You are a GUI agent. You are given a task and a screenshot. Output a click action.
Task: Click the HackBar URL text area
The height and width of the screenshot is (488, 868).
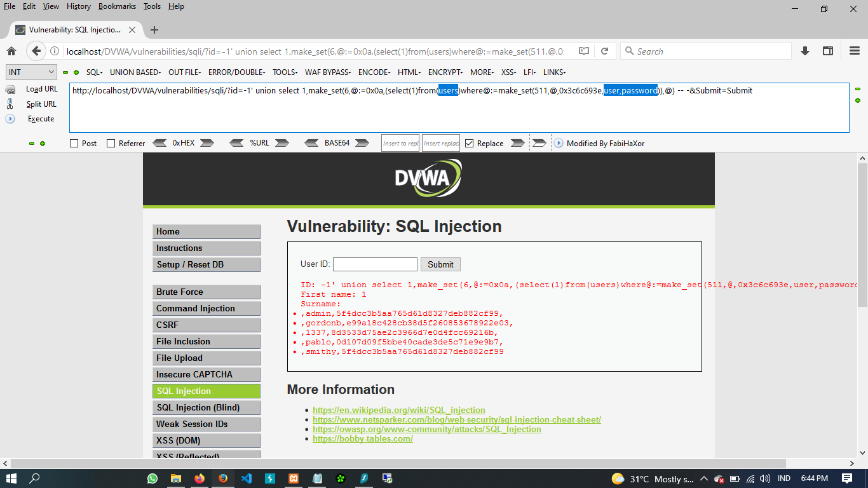[459, 108]
